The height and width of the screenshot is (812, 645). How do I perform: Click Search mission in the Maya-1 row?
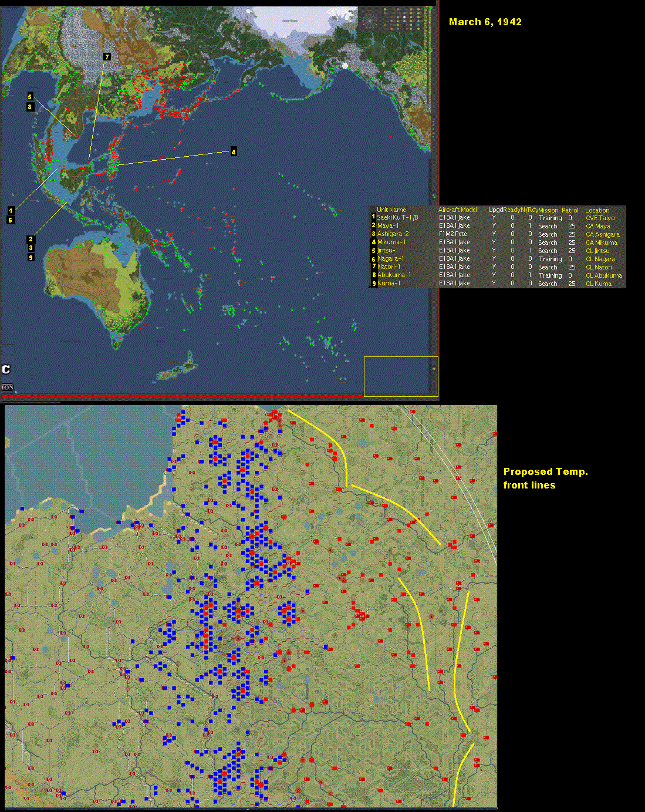[x=548, y=226]
